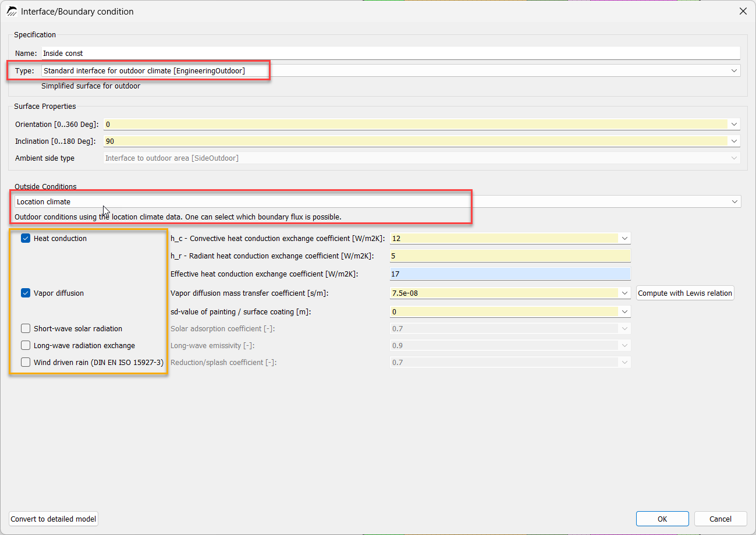Expand the Orientation dropdown arrow
Screen dimensions: 756x535
pyautogui.click(x=734, y=124)
